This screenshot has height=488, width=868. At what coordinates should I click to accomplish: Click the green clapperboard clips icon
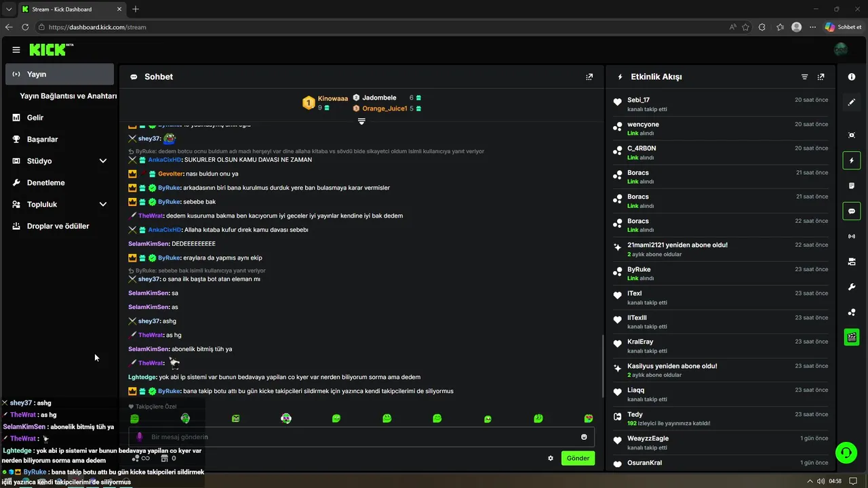[x=852, y=337]
